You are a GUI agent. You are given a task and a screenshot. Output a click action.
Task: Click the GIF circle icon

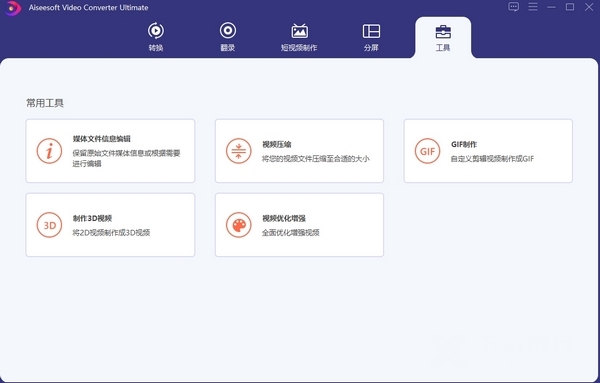coord(427,151)
